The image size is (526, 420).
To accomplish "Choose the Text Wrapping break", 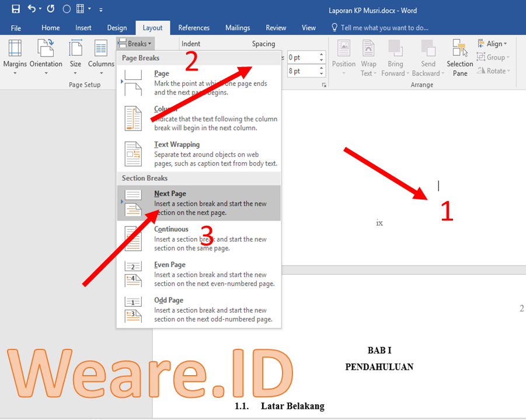I will (x=199, y=153).
